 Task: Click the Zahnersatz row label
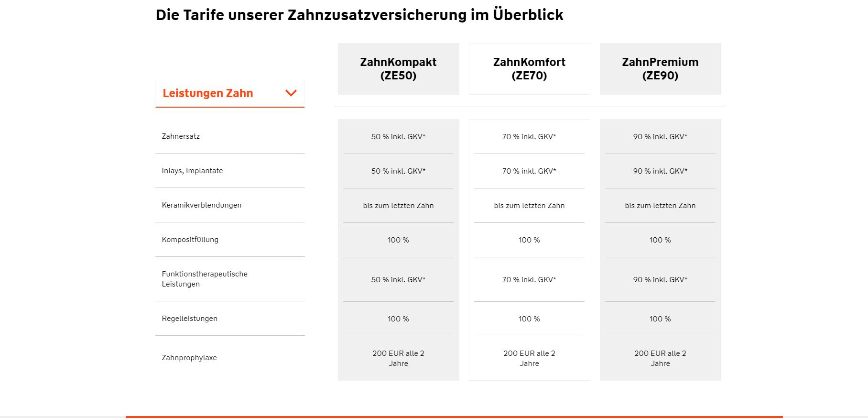tap(181, 136)
